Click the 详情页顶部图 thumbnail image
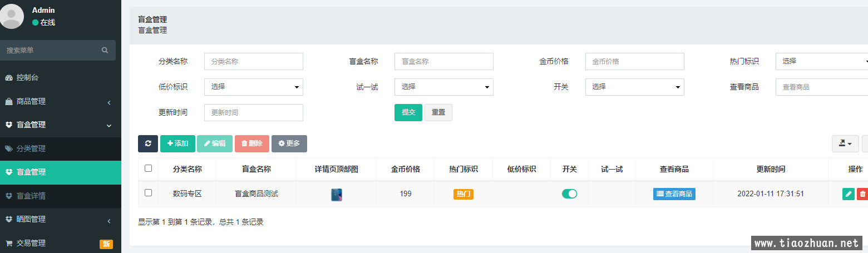This screenshot has width=868, height=253. click(x=337, y=195)
